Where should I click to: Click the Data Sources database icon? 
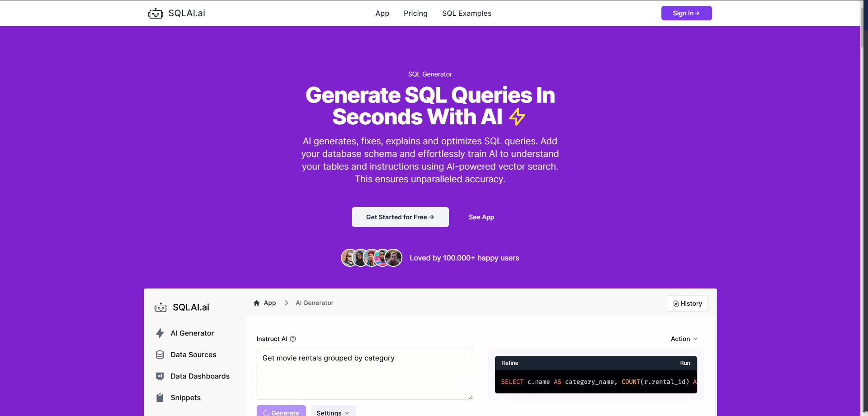[x=160, y=355]
